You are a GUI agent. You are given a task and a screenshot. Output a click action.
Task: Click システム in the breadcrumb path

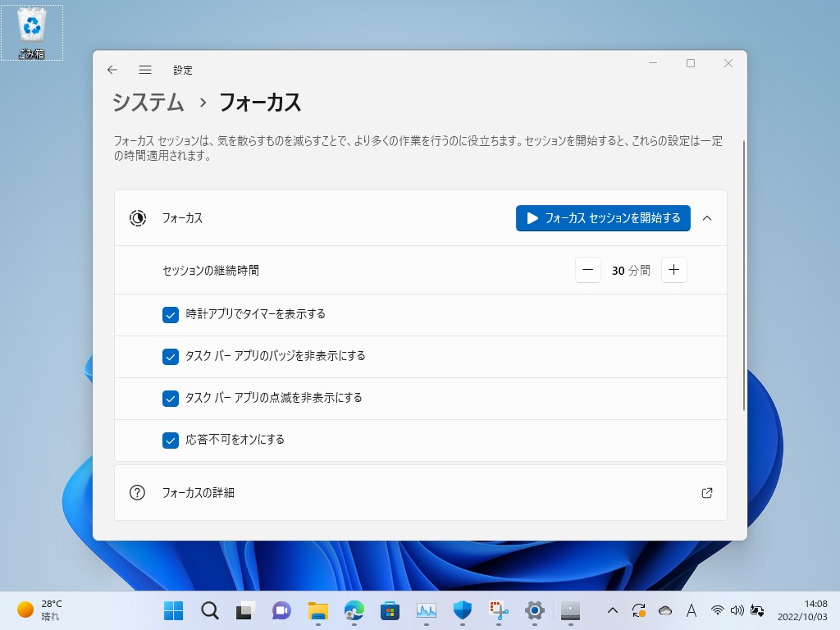pos(148,103)
